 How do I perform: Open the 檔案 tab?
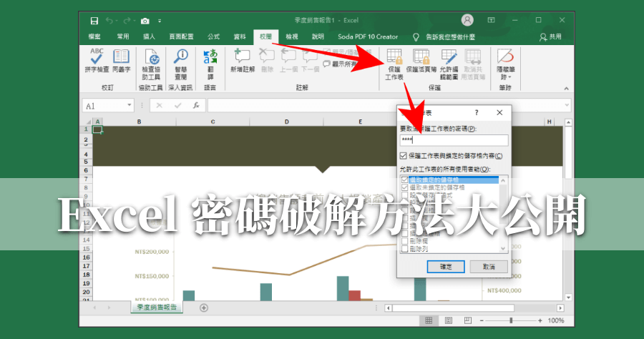[94, 37]
